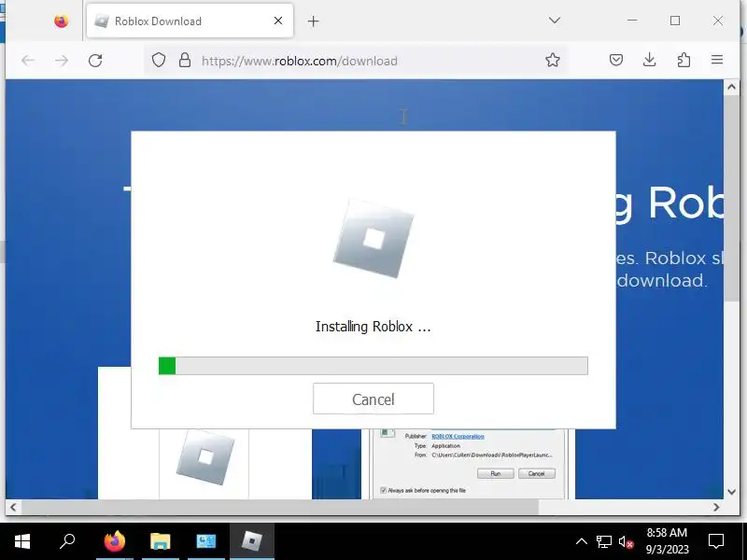Open the Firefox downloads panel
The image size is (747, 560).
coord(649,60)
